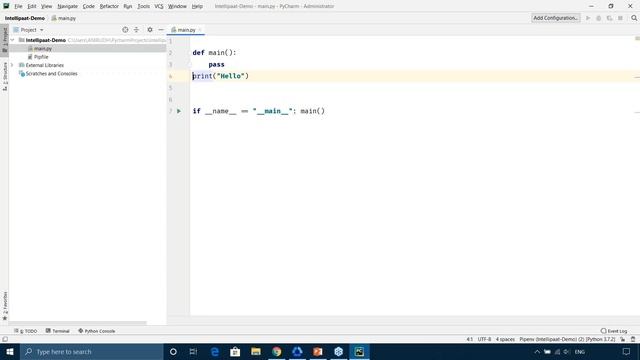
Task: Expand the External Libraries node
Action: [12, 65]
